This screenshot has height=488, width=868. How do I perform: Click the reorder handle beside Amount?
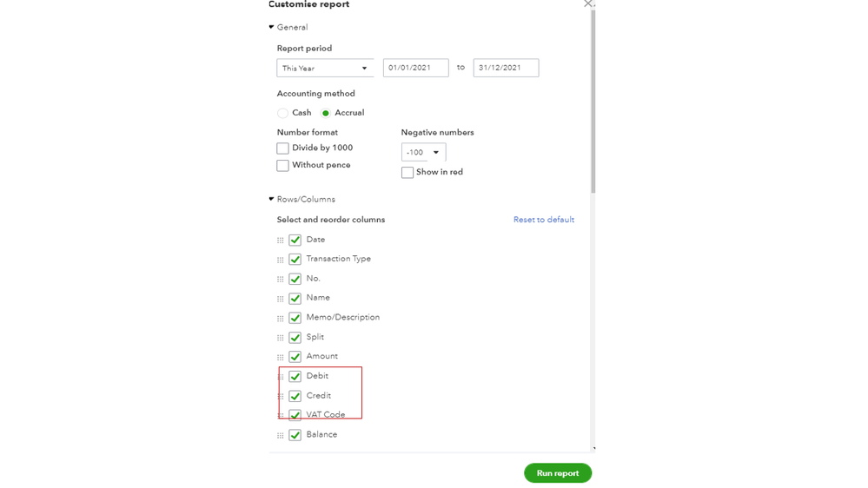[281, 357]
